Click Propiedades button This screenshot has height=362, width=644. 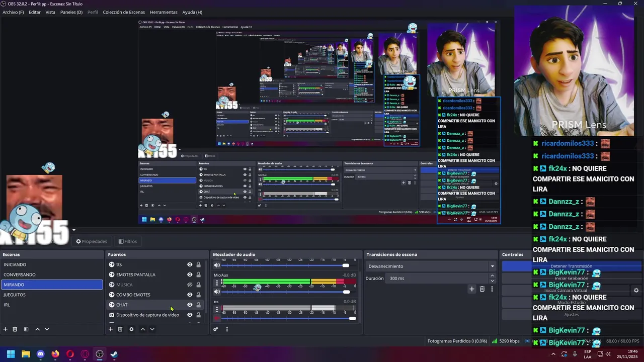(92, 241)
